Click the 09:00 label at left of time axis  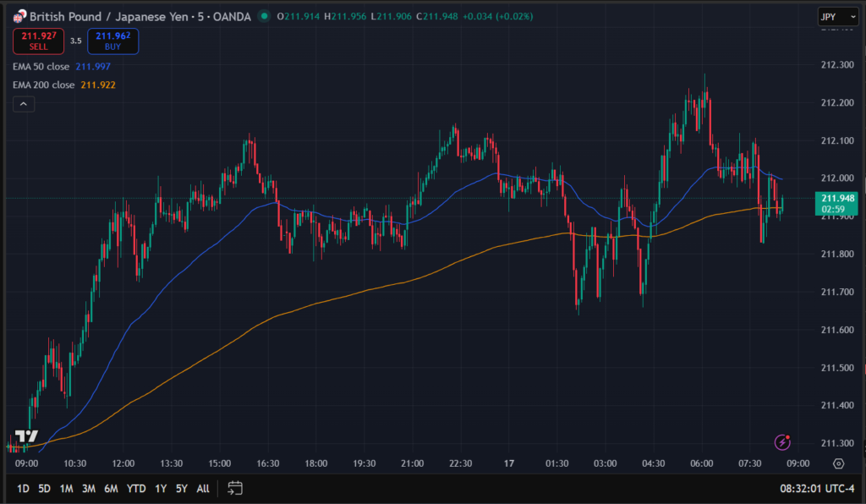pyautogui.click(x=26, y=463)
